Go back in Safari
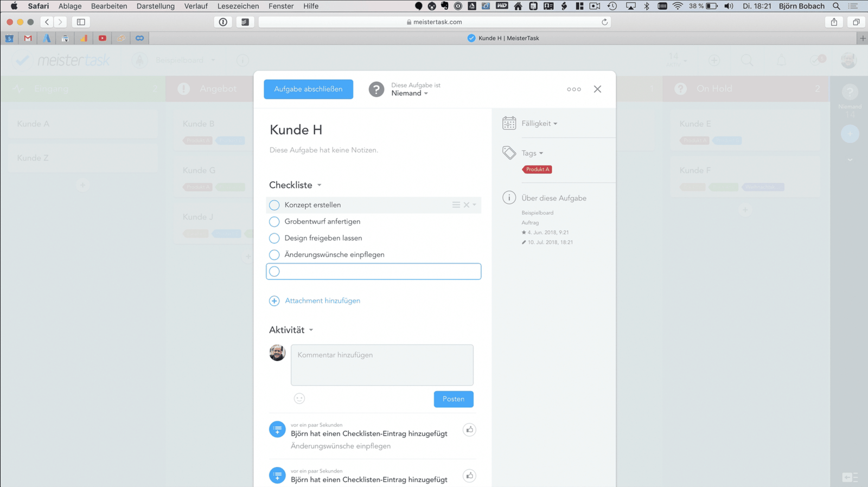 [x=47, y=22]
